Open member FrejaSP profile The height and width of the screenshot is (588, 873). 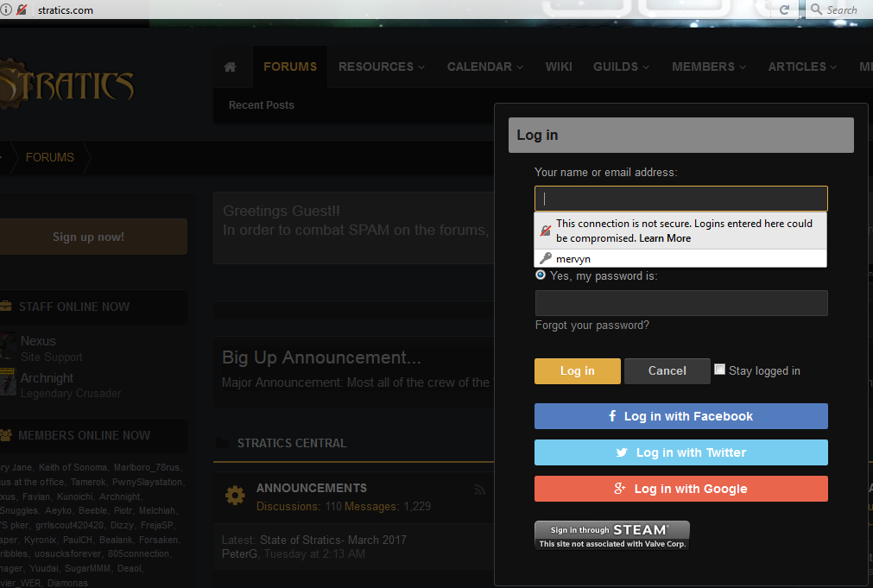coord(157,525)
